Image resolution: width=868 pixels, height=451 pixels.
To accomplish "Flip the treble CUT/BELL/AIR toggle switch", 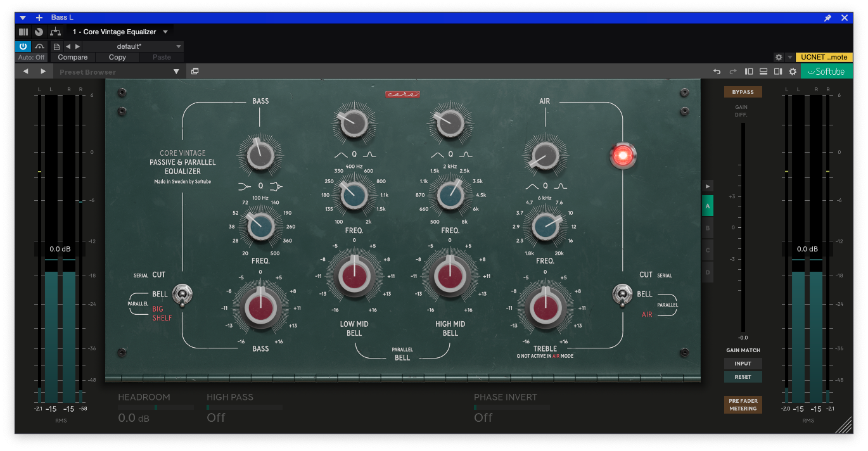I will click(622, 295).
